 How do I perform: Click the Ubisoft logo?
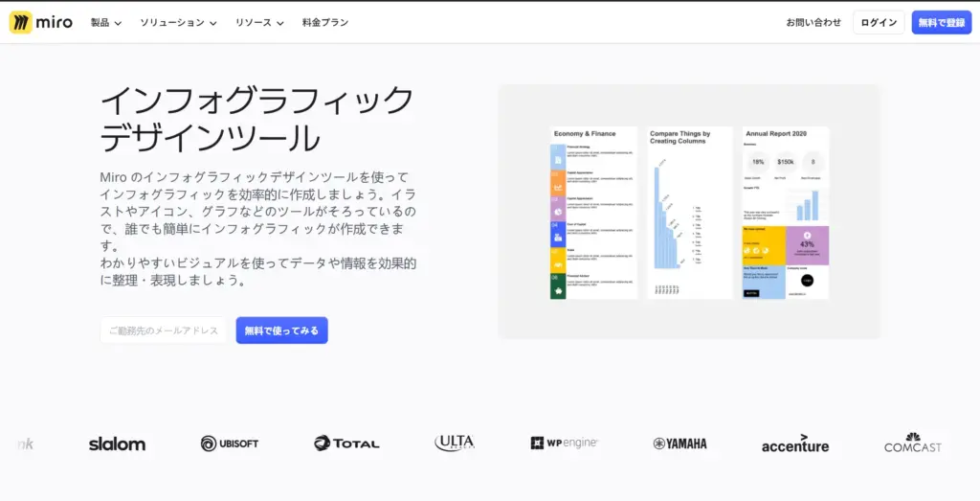tap(230, 444)
